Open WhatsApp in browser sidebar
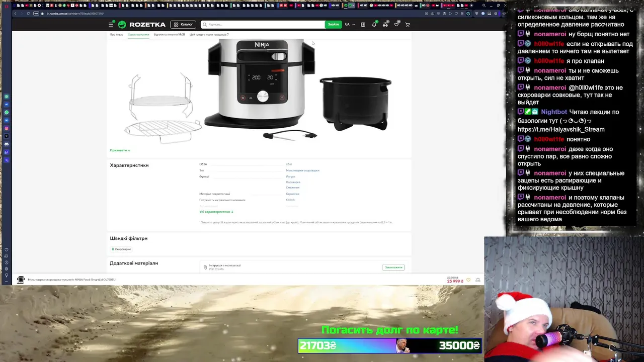644x362 pixels. click(x=7, y=112)
